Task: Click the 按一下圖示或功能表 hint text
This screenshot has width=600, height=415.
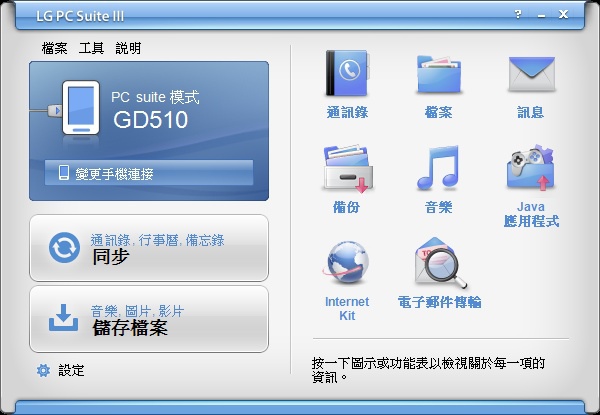Action: tap(428, 370)
